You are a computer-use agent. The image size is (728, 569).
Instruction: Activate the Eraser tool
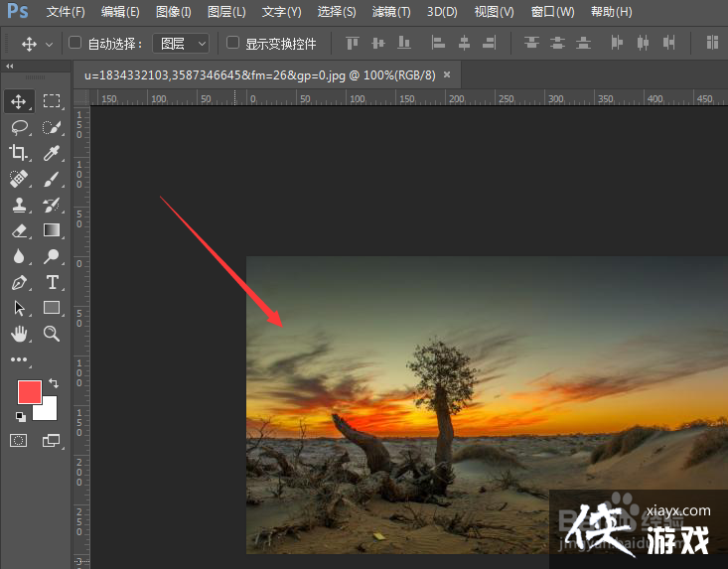[19, 230]
